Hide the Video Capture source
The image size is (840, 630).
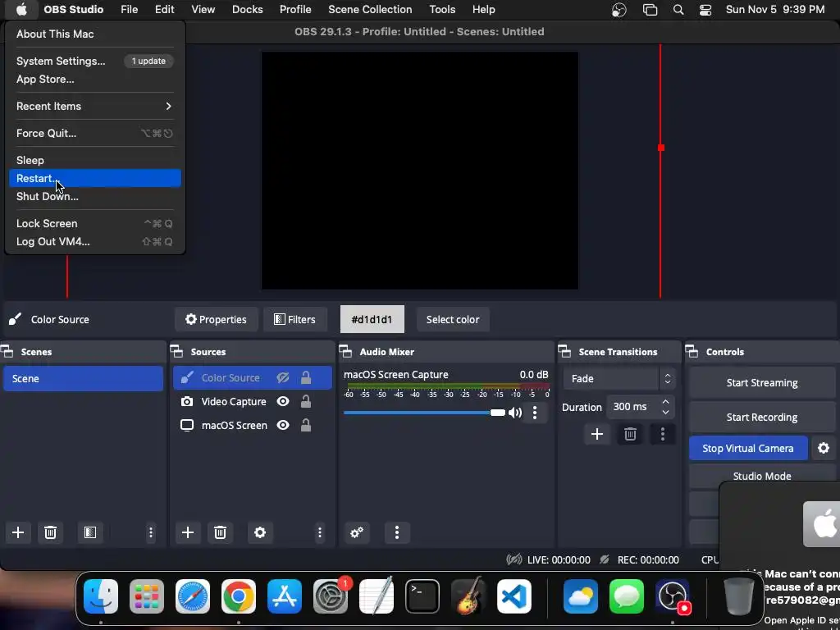click(283, 402)
